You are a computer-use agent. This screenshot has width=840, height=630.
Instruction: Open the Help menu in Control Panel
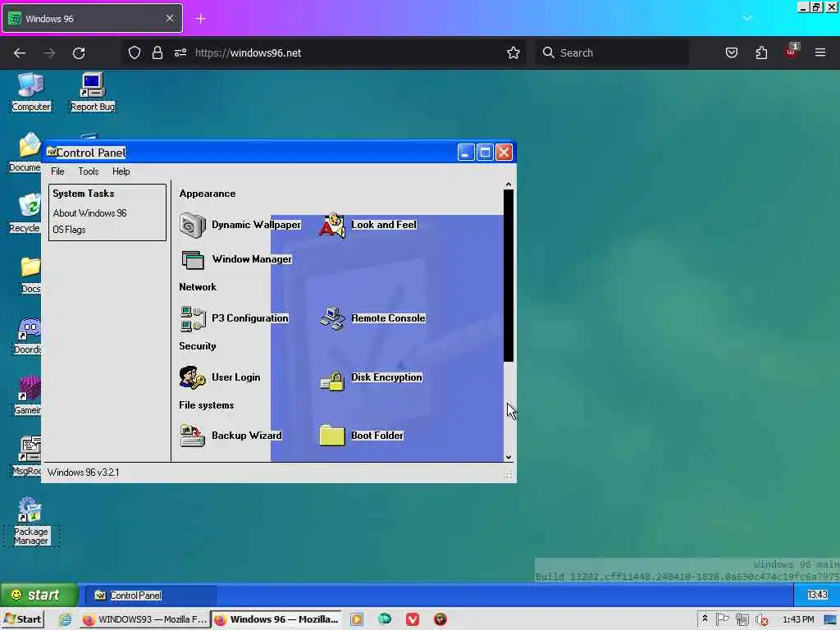coord(121,171)
